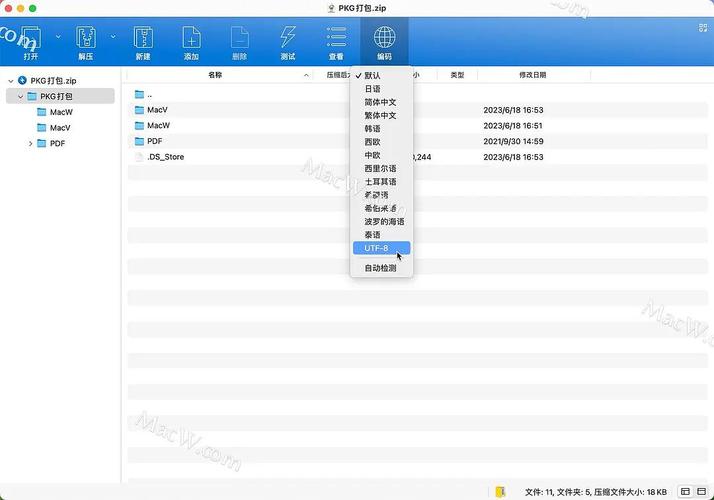
Task: Choose 希伯来语 encoding in menu
Action: click(x=382, y=209)
